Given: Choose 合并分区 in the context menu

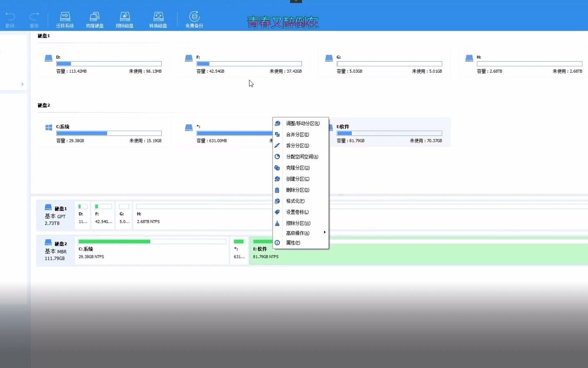Looking at the screenshot, I should click(x=301, y=134).
